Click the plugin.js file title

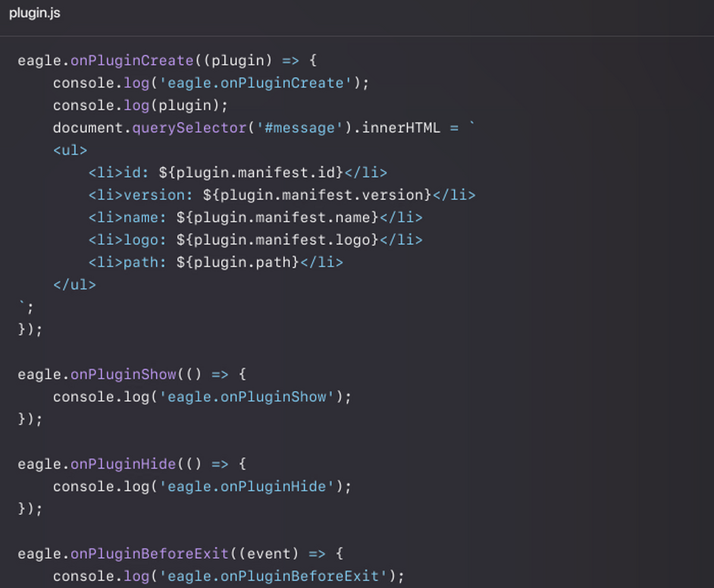pos(35,13)
